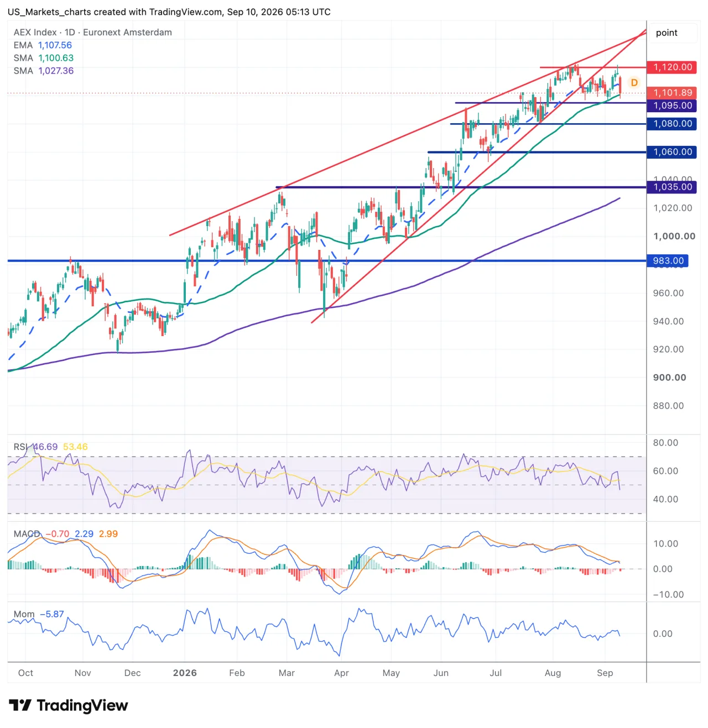The image size is (708, 728).
Task: Click the 900.00 price scale value
Action: (x=669, y=378)
